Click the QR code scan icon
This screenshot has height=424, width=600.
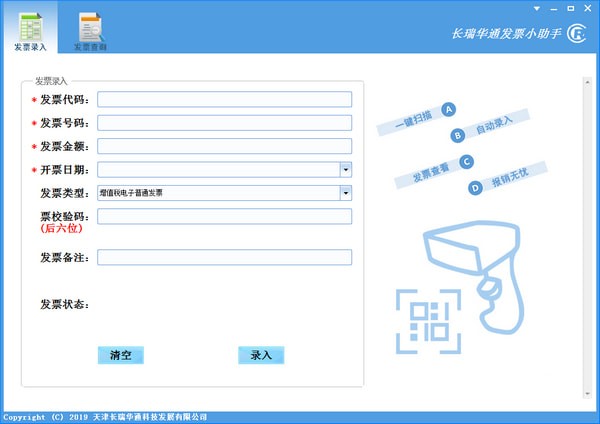[427, 320]
